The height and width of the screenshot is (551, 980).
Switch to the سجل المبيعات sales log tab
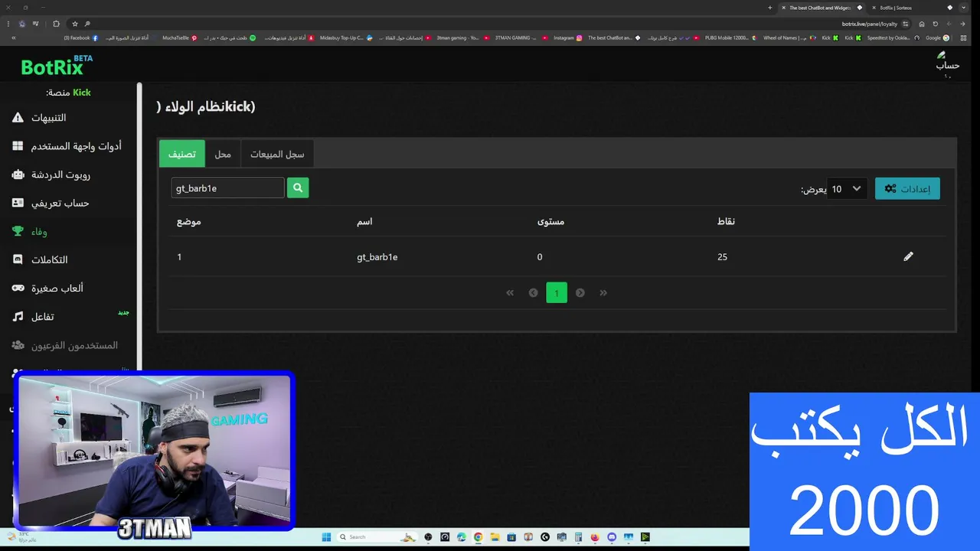[277, 154]
